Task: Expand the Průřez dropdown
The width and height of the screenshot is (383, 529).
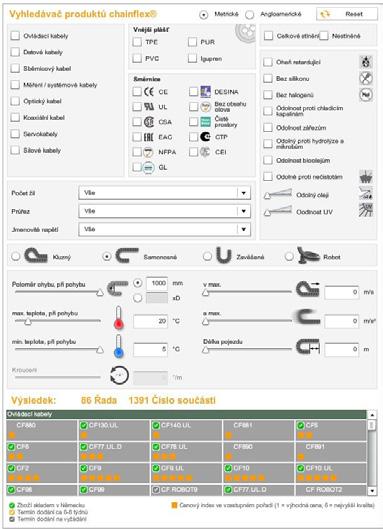Action: tap(165, 211)
